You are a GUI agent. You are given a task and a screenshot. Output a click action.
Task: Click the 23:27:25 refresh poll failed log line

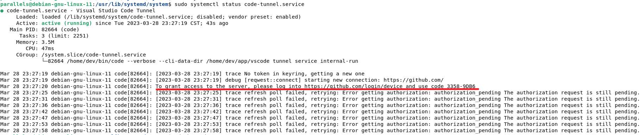tap(320, 93)
